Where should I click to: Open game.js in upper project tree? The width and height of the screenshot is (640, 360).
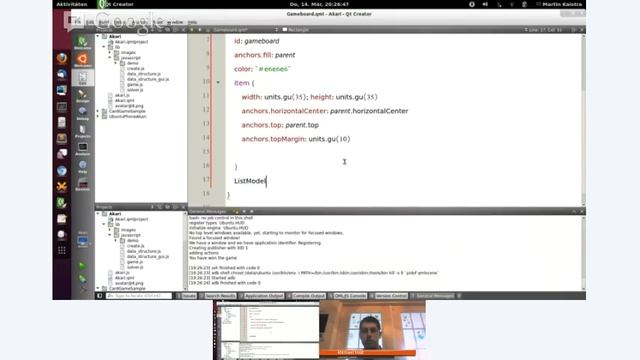coord(134,84)
